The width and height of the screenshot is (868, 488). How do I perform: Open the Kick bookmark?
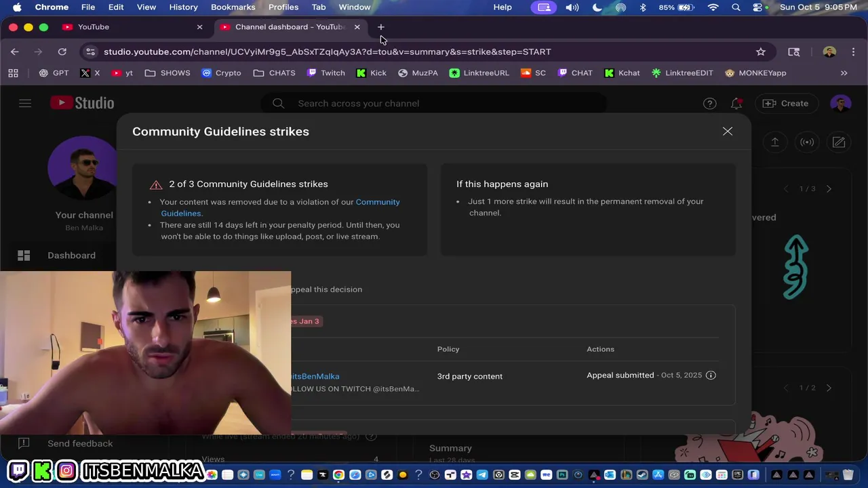[372, 73]
